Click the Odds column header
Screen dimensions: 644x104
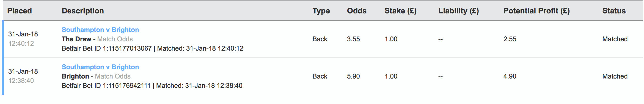[x=357, y=11]
